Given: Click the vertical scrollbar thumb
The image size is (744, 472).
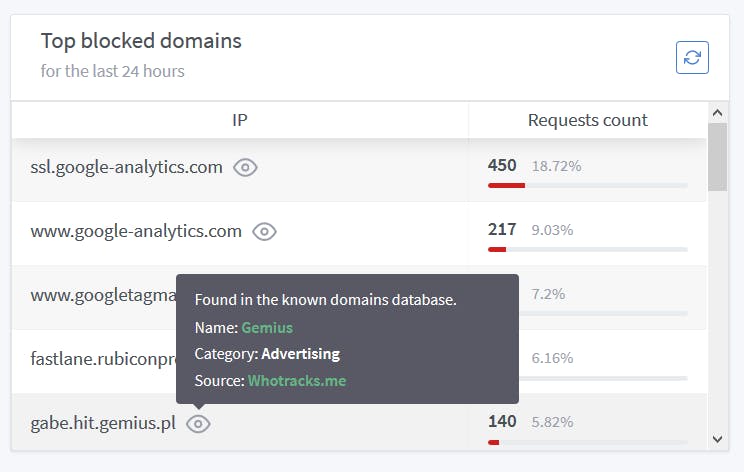Looking at the screenshot, I should click(x=716, y=157).
